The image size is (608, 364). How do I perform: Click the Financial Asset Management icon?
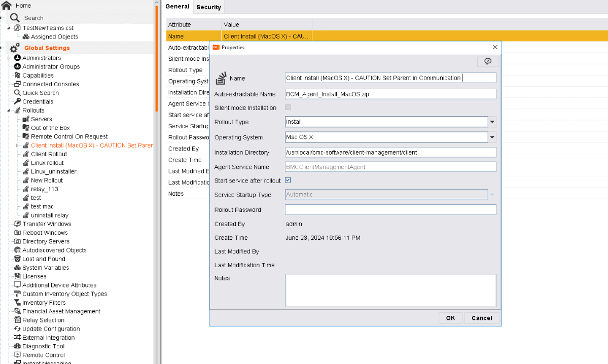pyautogui.click(x=17, y=311)
